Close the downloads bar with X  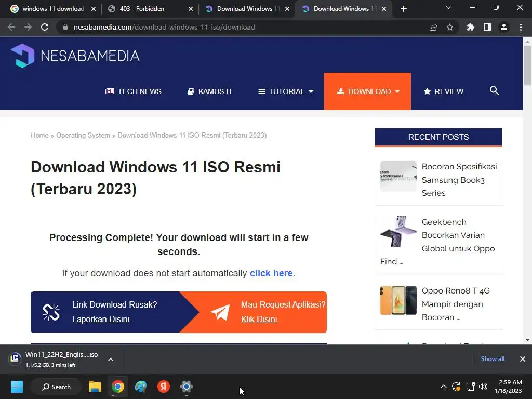tap(523, 359)
